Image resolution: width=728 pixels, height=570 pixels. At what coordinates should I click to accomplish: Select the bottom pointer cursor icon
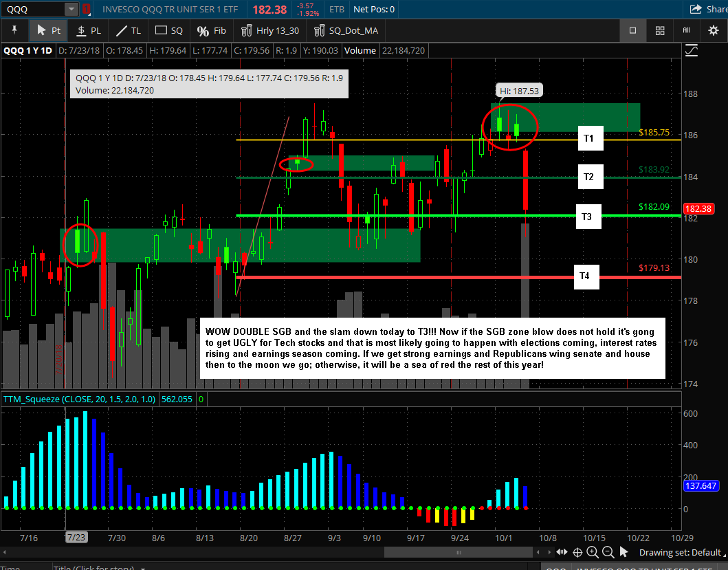[x=624, y=552]
